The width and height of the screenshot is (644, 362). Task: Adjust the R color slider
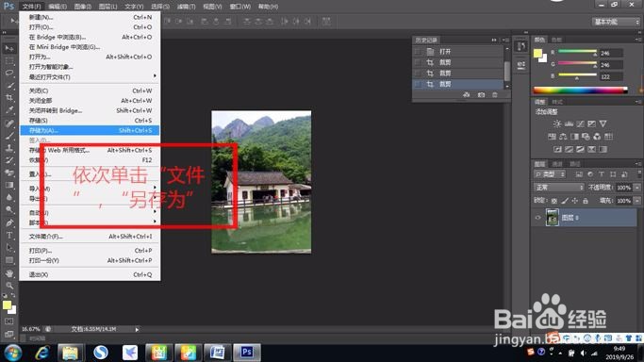point(577,52)
